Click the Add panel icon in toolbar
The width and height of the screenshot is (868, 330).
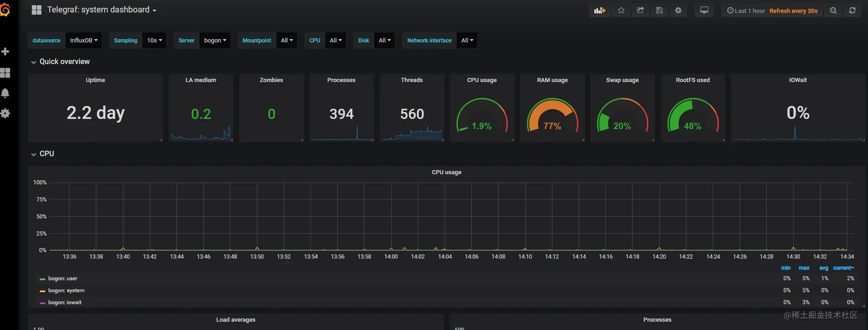[600, 10]
